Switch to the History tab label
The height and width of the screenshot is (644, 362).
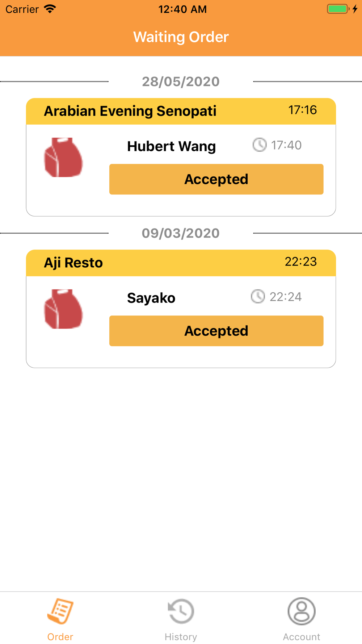tap(181, 637)
